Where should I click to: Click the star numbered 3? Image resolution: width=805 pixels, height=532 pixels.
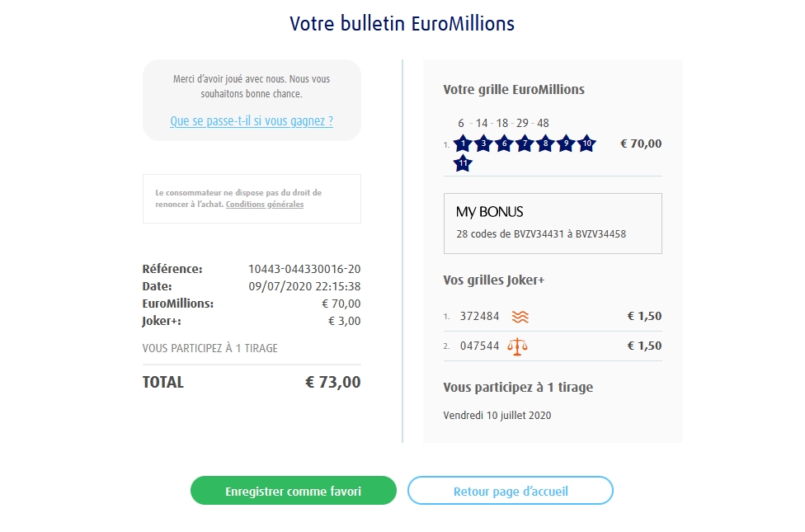[x=483, y=144]
